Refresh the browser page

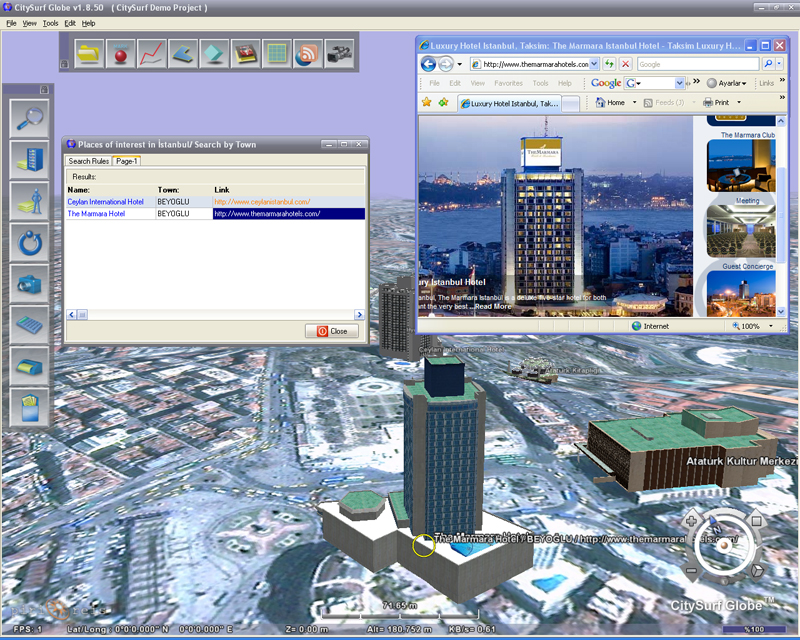[609, 64]
